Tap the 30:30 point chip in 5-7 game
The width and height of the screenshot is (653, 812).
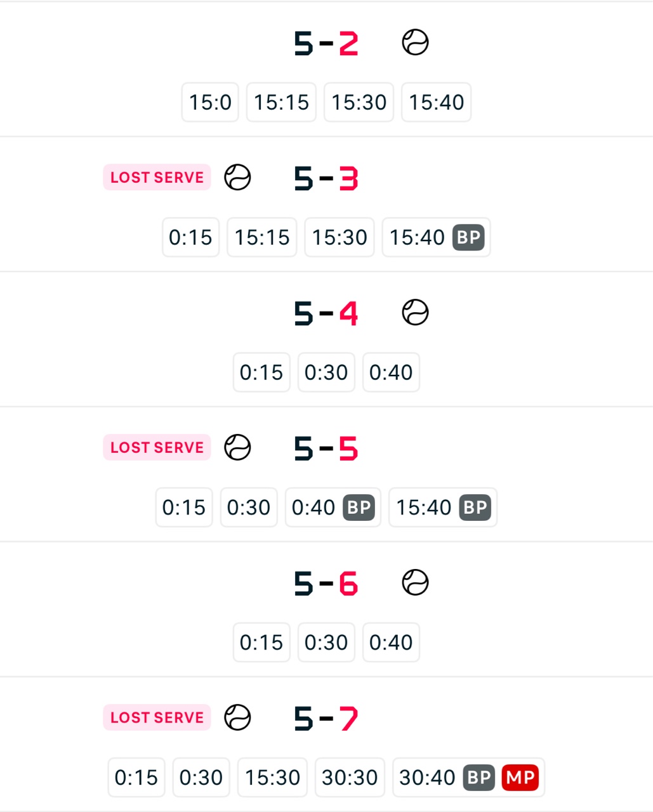[350, 777]
